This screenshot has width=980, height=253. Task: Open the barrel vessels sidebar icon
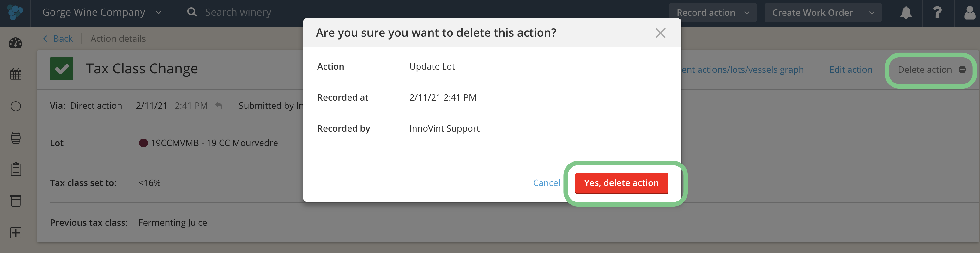pos(15,138)
